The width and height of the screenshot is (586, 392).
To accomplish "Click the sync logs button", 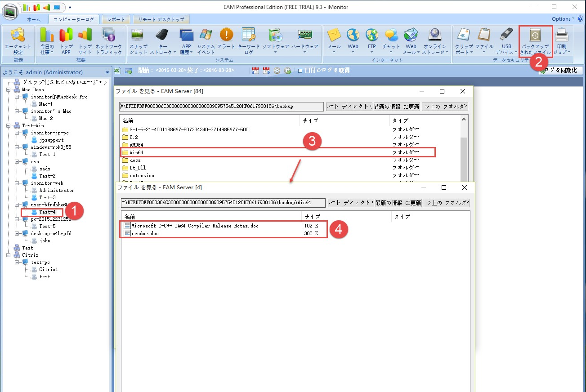I will click(560, 71).
